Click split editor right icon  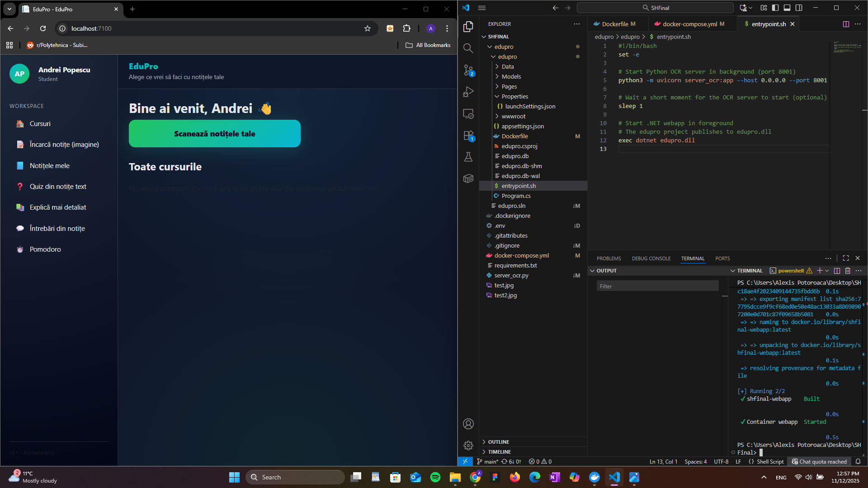pos(846,24)
